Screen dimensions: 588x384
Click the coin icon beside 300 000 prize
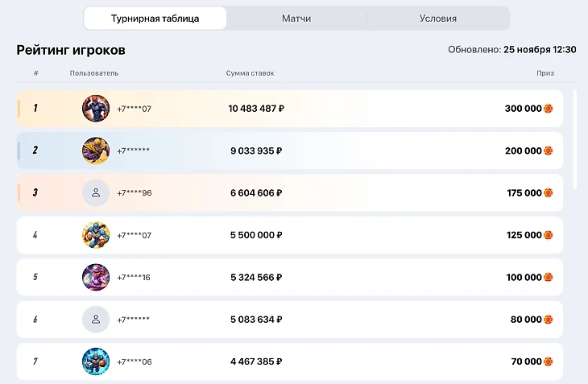point(549,109)
